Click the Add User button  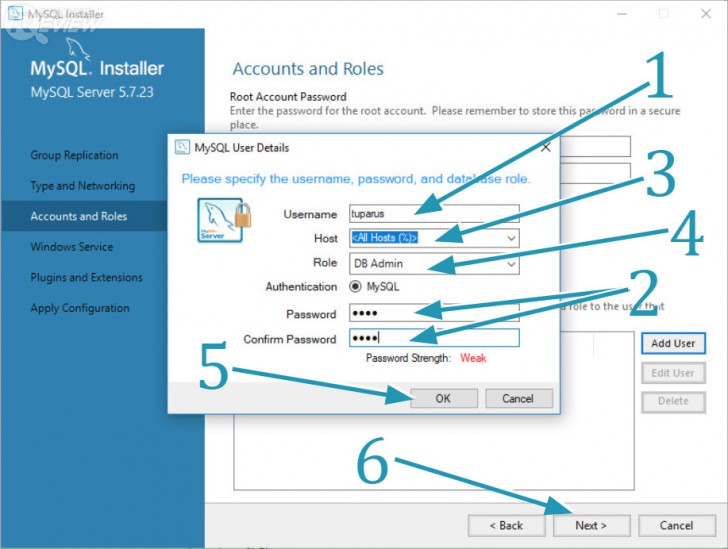click(x=673, y=343)
